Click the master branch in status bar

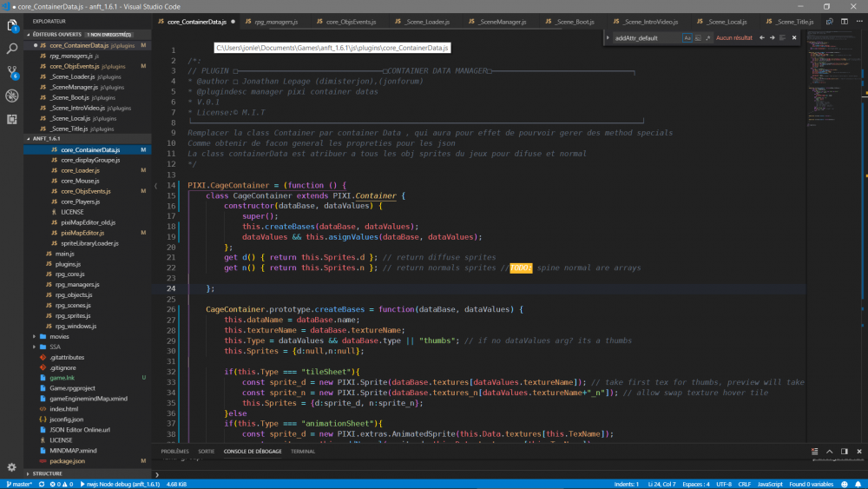click(x=19, y=484)
